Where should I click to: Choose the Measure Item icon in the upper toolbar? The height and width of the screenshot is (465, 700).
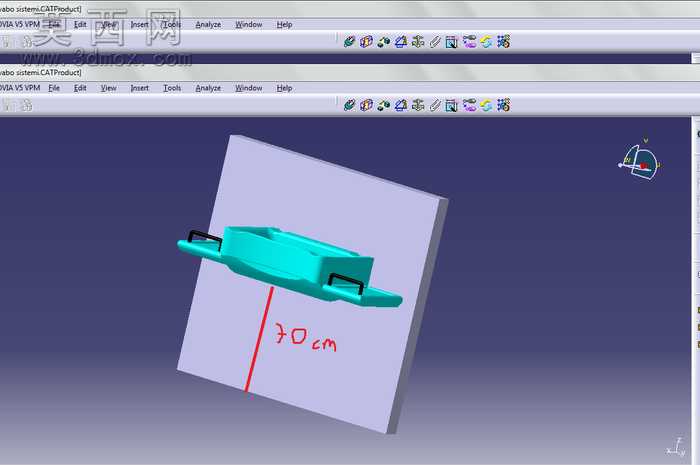[452, 42]
